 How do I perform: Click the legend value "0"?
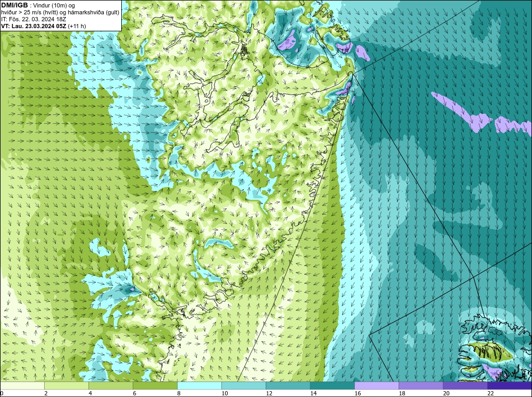pyautogui.click(x=2, y=393)
